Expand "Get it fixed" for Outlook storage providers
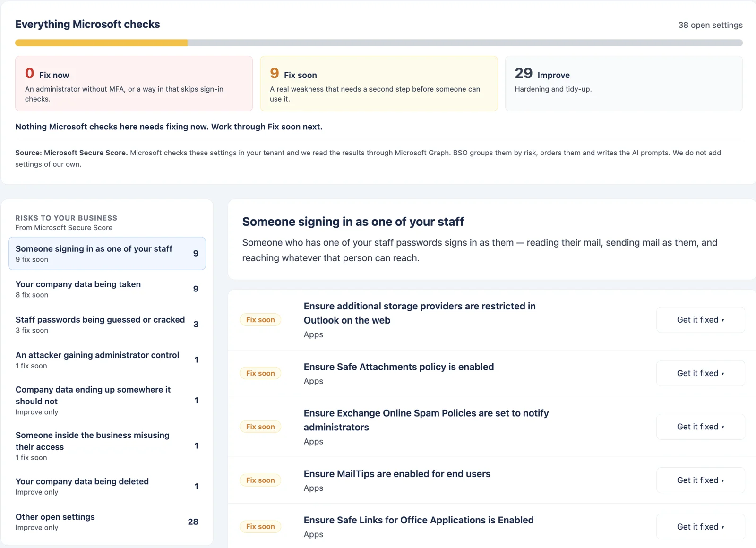The image size is (756, 548). 700,320
